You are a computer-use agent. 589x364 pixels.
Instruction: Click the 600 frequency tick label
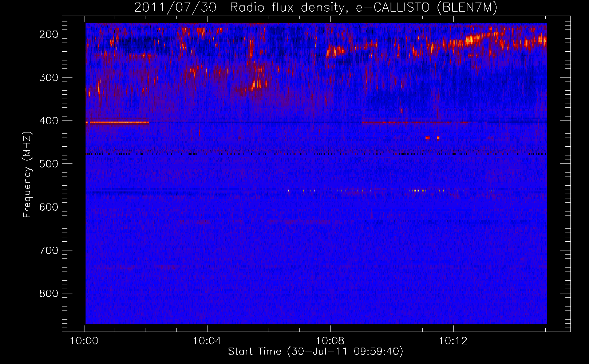[49, 207]
